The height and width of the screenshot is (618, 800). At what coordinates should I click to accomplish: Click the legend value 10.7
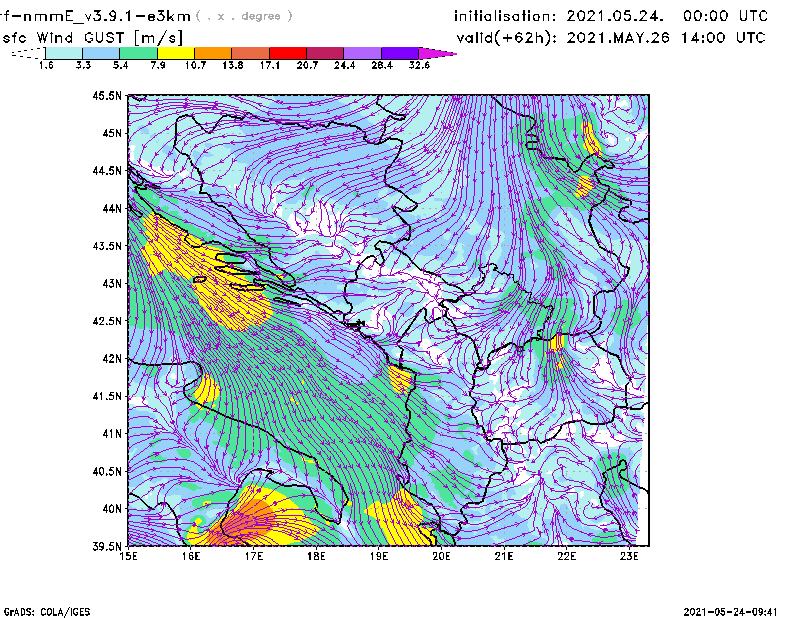click(195, 65)
